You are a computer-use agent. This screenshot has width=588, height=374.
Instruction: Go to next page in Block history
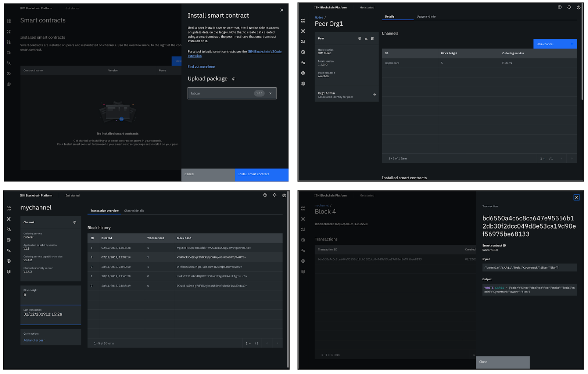[277, 343]
